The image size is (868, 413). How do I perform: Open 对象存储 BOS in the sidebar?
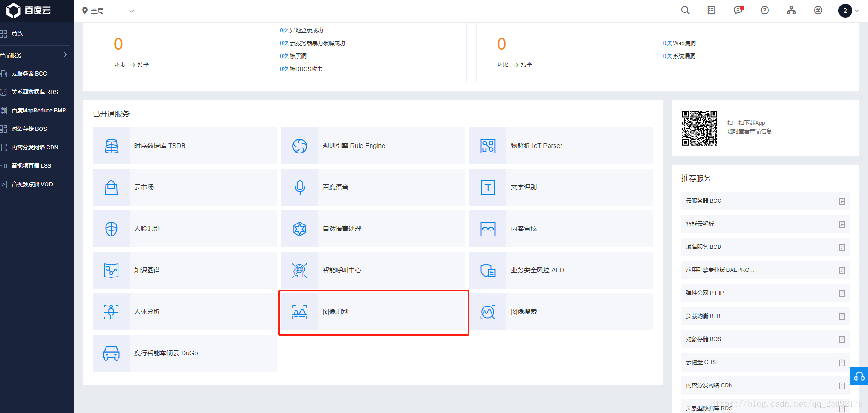(37, 129)
